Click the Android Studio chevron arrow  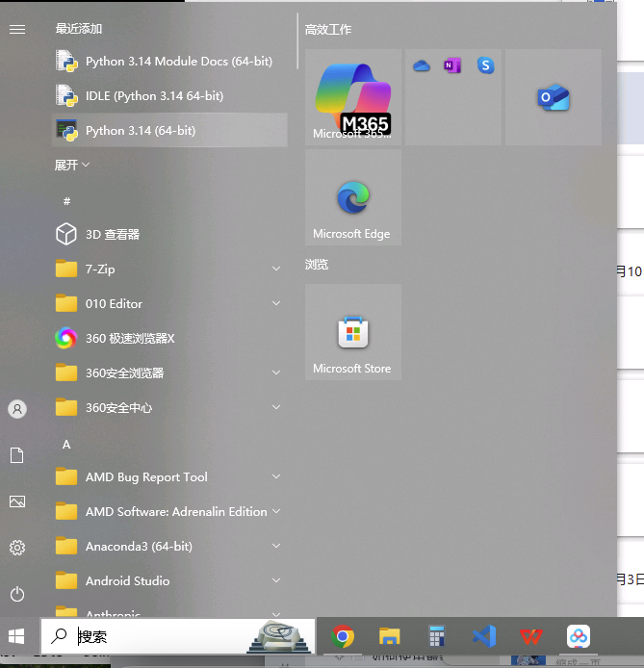coord(276,580)
